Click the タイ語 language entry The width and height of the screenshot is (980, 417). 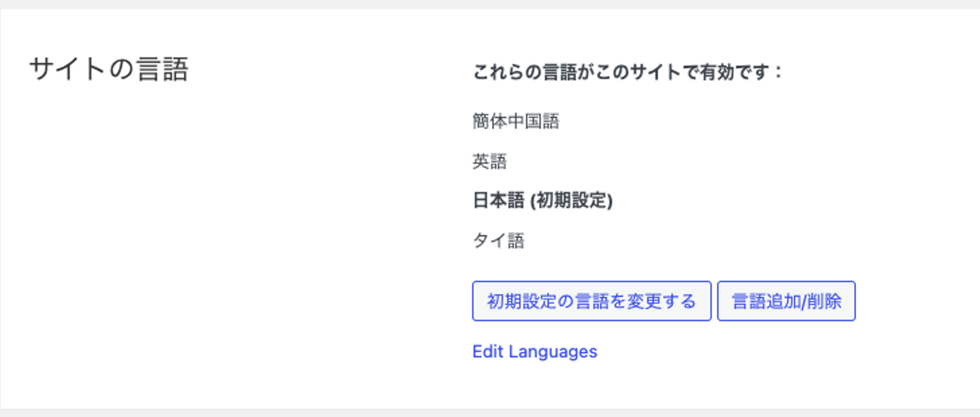tap(498, 241)
